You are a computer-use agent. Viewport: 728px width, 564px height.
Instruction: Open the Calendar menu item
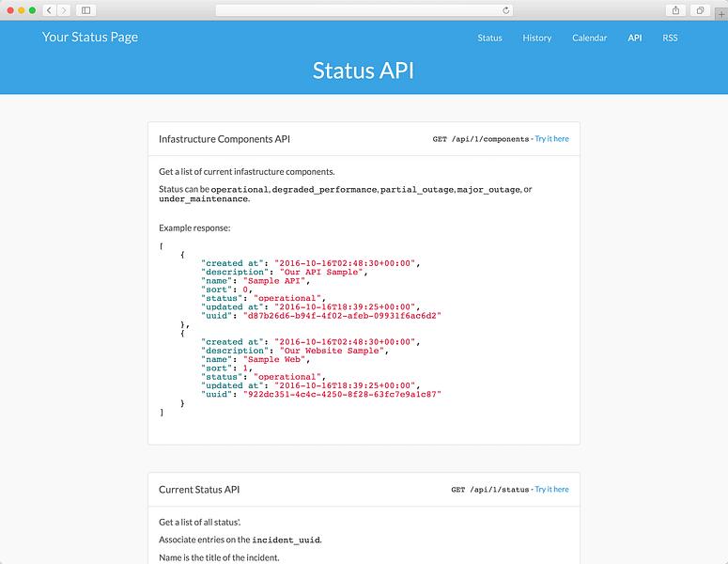[589, 39]
